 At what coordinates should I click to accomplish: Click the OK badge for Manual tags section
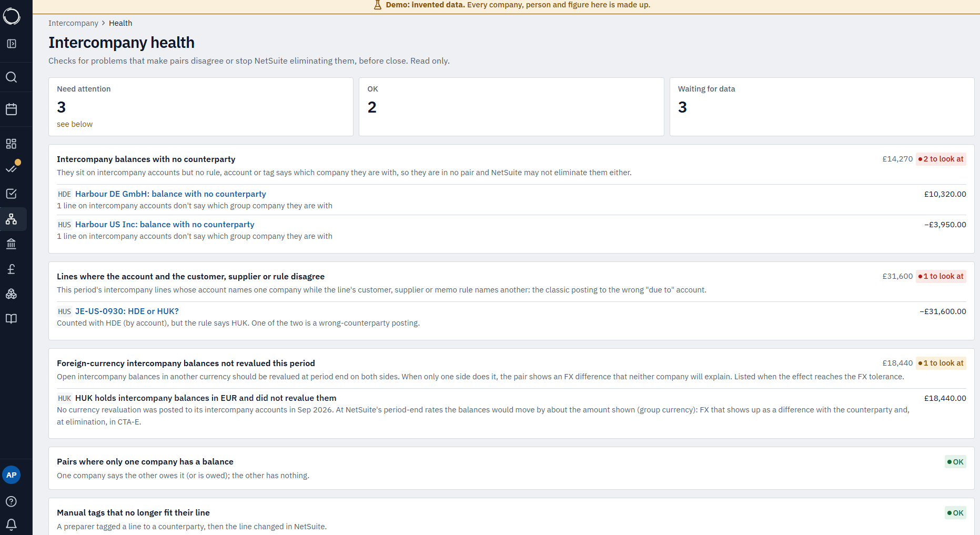[x=955, y=513]
